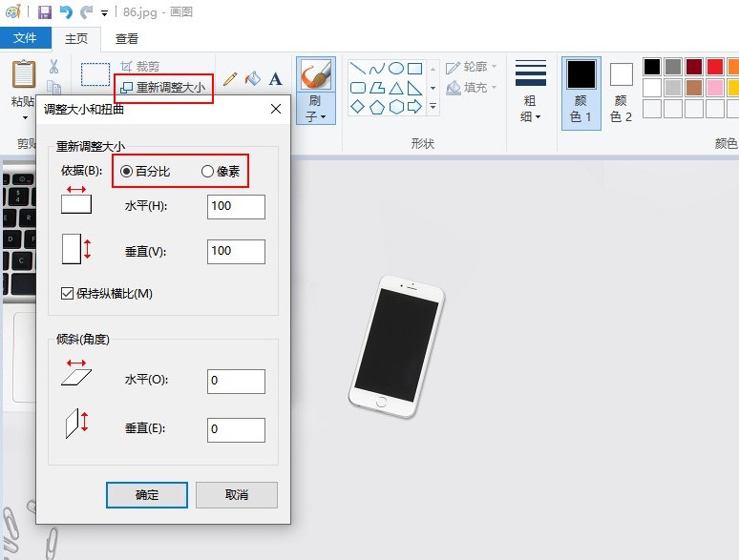Pick the black palette swatch
The height and width of the screenshot is (560, 739).
click(652, 67)
